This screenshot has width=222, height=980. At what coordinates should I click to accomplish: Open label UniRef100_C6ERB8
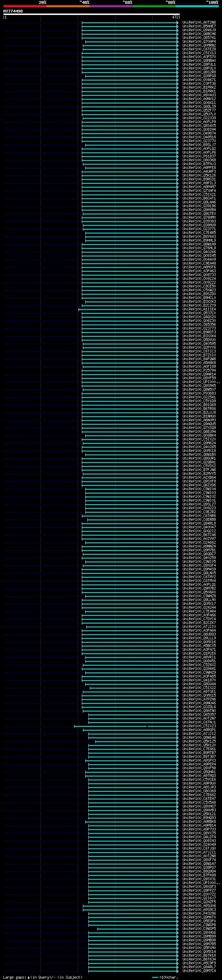(199, 520)
